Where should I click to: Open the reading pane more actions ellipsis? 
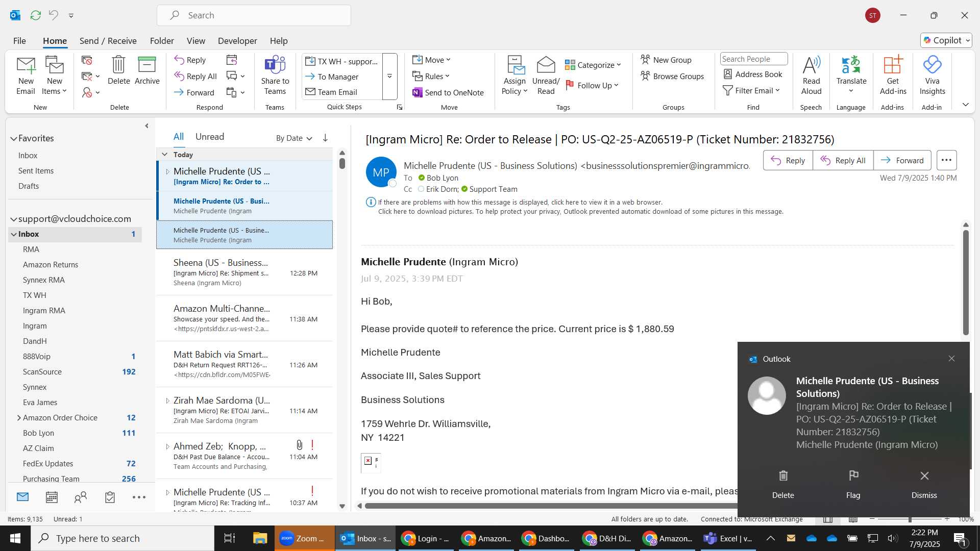(946, 160)
